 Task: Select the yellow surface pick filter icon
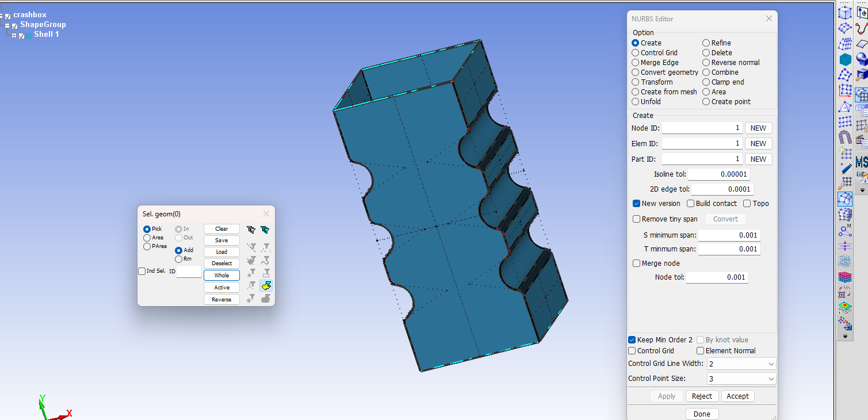click(x=266, y=286)
